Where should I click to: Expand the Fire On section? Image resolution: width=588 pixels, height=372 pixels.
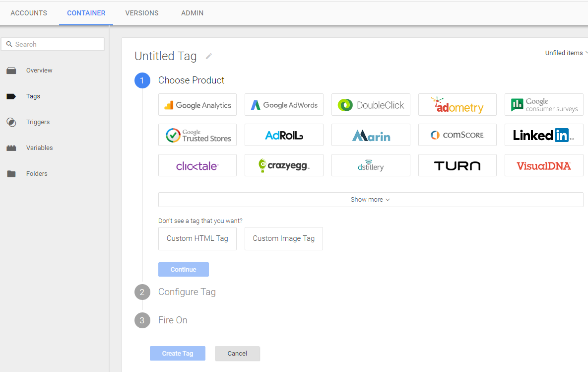click(x=173, y=320)
